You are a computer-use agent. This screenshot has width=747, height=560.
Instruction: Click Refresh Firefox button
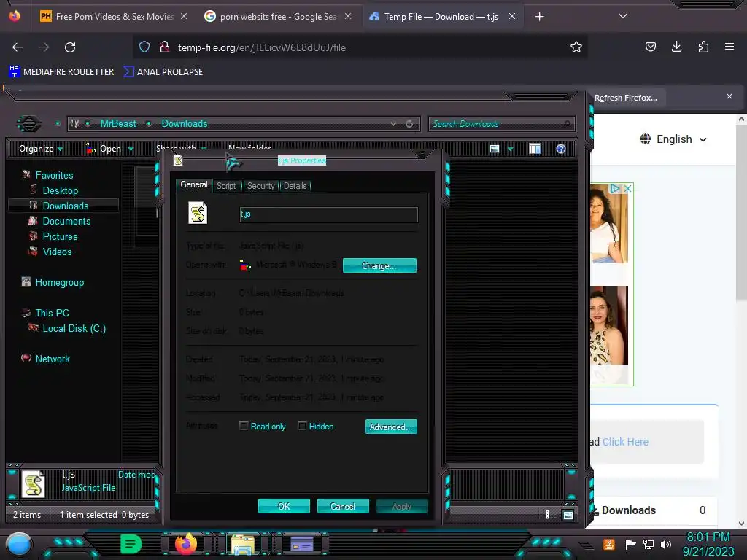tap(625, 98)
